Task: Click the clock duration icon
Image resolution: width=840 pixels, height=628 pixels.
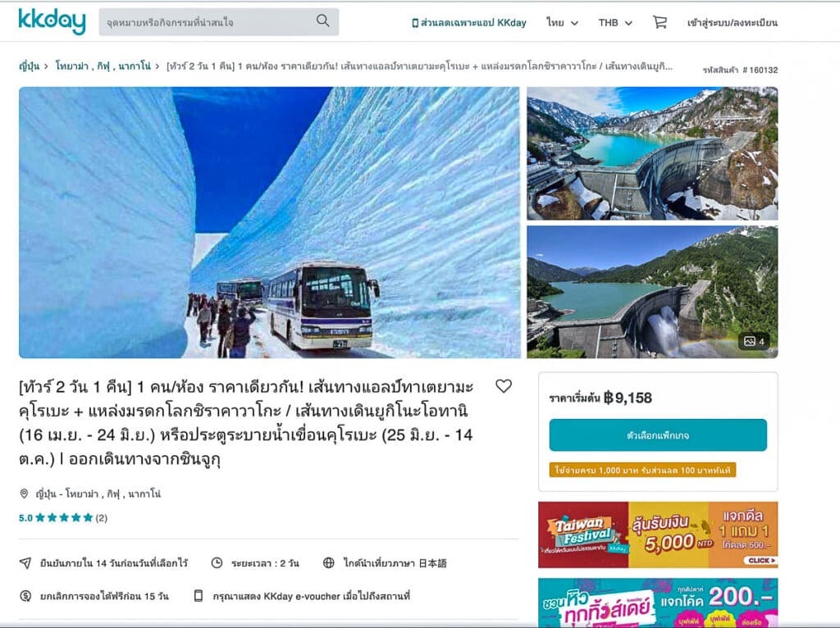Action: point(217,562)
